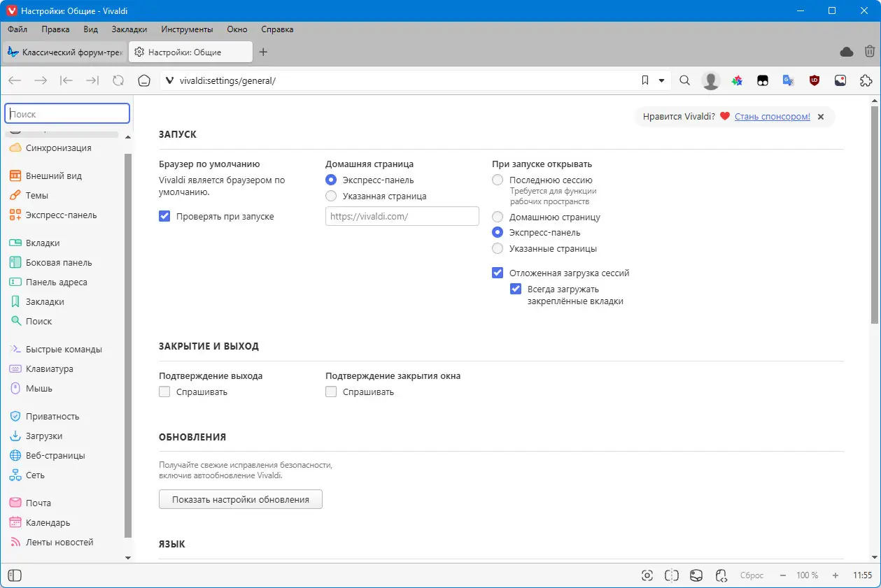Enable exit confirmation 'Спрашивать' checkbox

[x=164, y=392]
